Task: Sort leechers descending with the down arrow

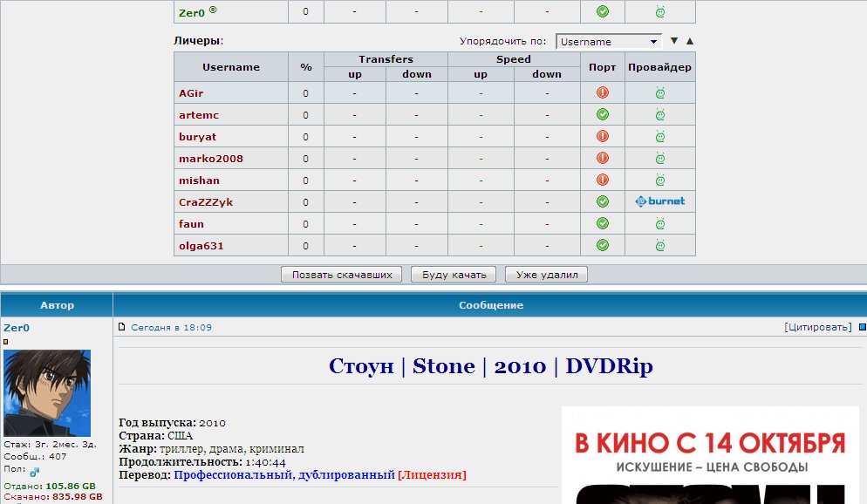Action: tap(673, 41)
